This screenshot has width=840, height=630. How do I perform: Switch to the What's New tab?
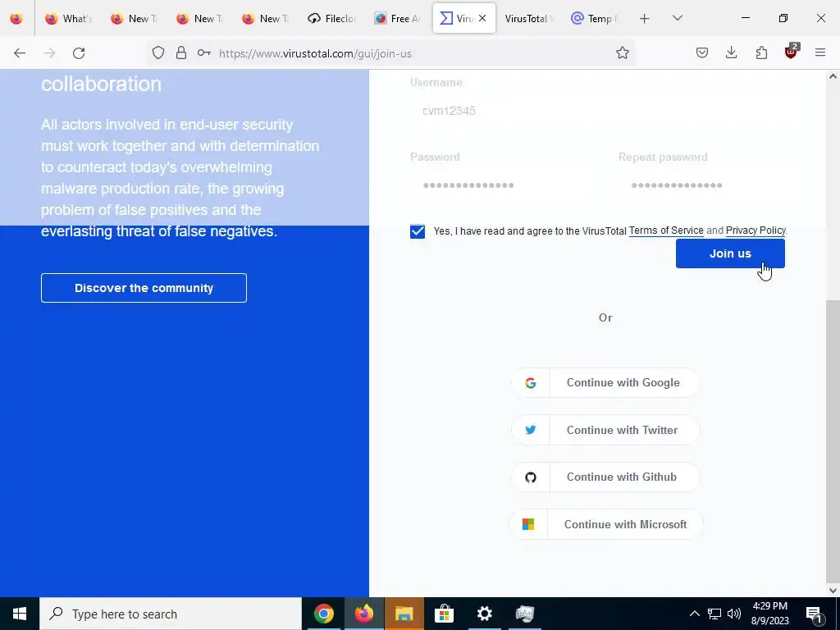pos(68,19)
